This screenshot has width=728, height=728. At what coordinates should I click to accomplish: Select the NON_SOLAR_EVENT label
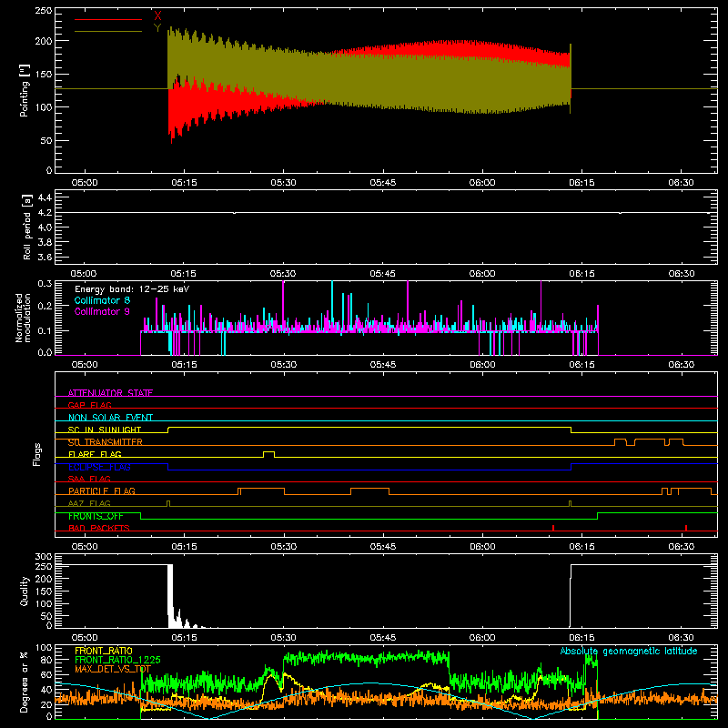[110, 418]
